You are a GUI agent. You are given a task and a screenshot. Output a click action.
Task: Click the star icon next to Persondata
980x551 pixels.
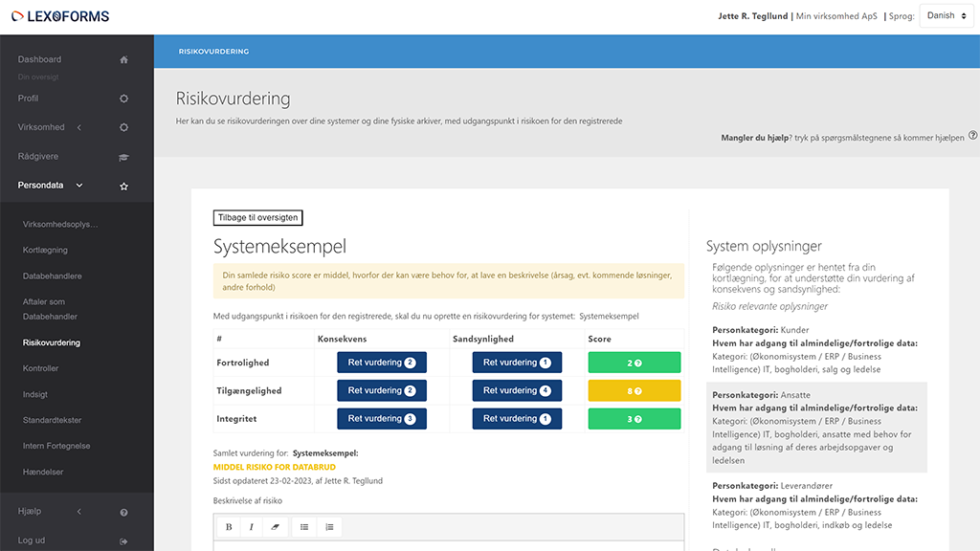(x=122, y=185)
